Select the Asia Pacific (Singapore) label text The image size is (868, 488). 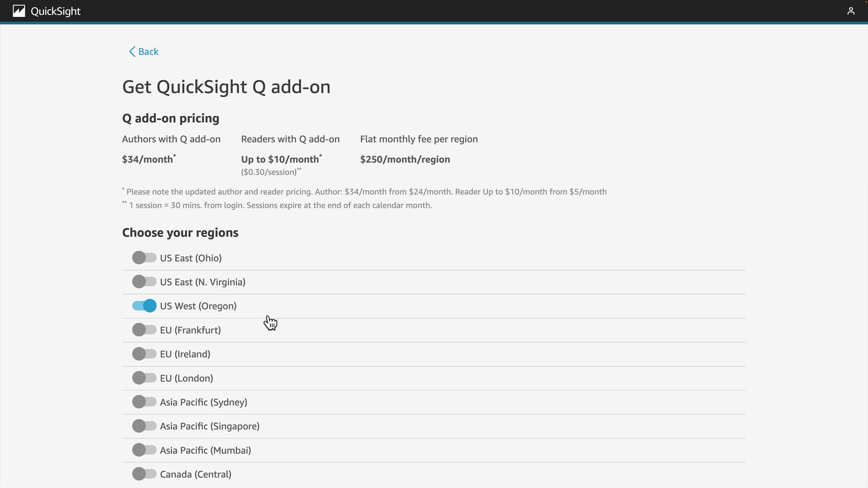[209, 426]
